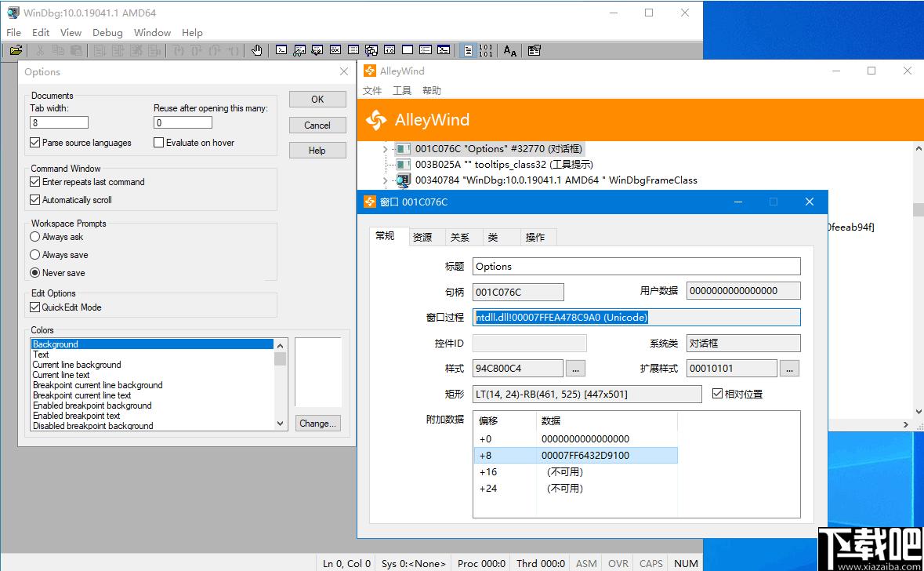Viewport: 924px width, 571px height.
Task: Click the Open Source File toolbar icon
Action: coord(16,51)
